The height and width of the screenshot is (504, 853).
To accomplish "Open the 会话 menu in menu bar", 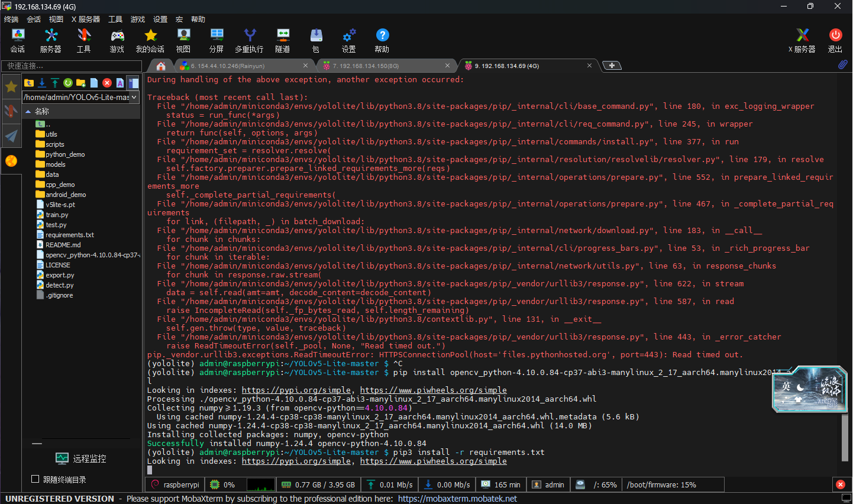I will click(34, 19).
